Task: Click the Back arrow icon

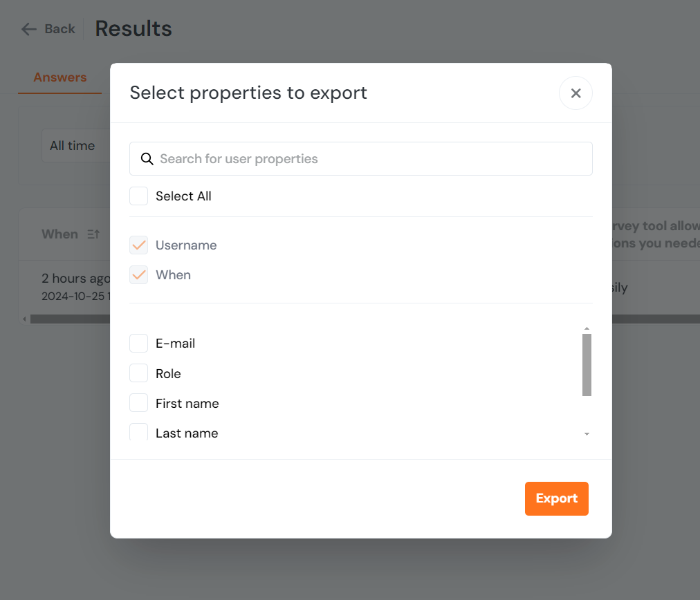Action: 28,29
